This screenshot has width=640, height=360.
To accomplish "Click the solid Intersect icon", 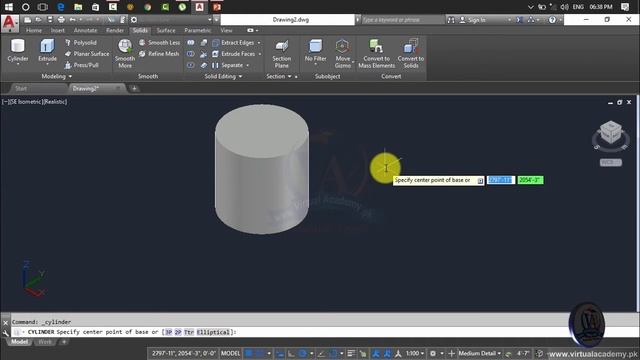I will 191,65.
